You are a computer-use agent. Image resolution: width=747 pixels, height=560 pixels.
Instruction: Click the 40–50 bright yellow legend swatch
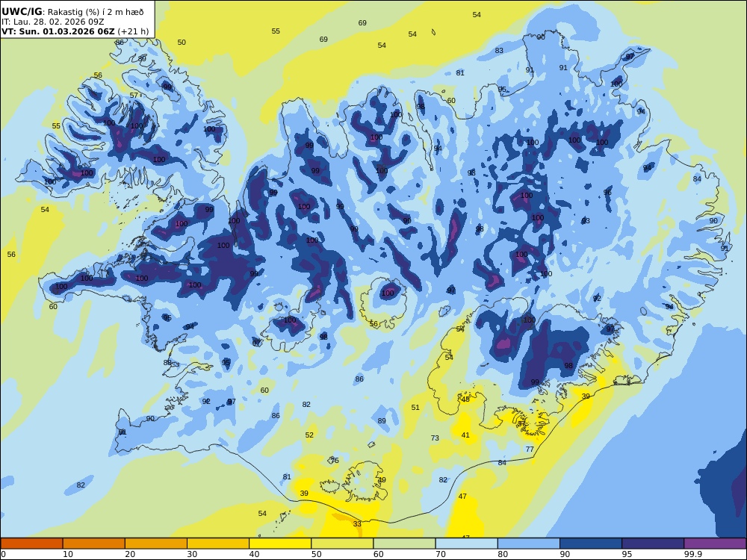tap(280, 544)
